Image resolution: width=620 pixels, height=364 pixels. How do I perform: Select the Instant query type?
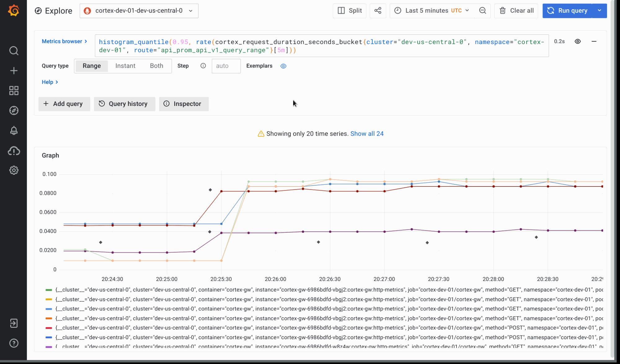tap(125, 66)
